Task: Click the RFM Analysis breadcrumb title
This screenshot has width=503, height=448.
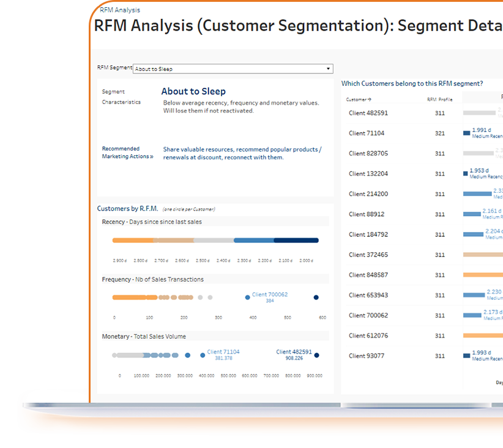Action: pos(120,10)
